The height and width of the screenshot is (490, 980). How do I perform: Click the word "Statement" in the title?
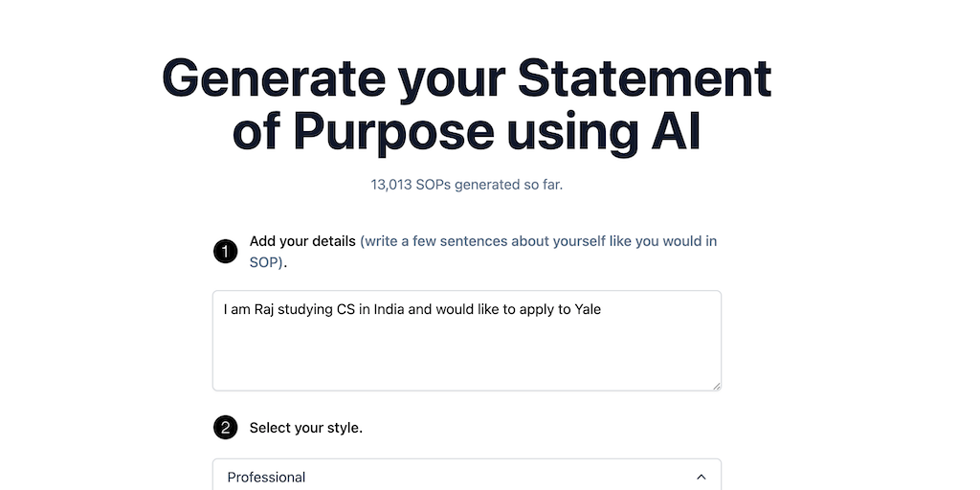coord(645,78)
